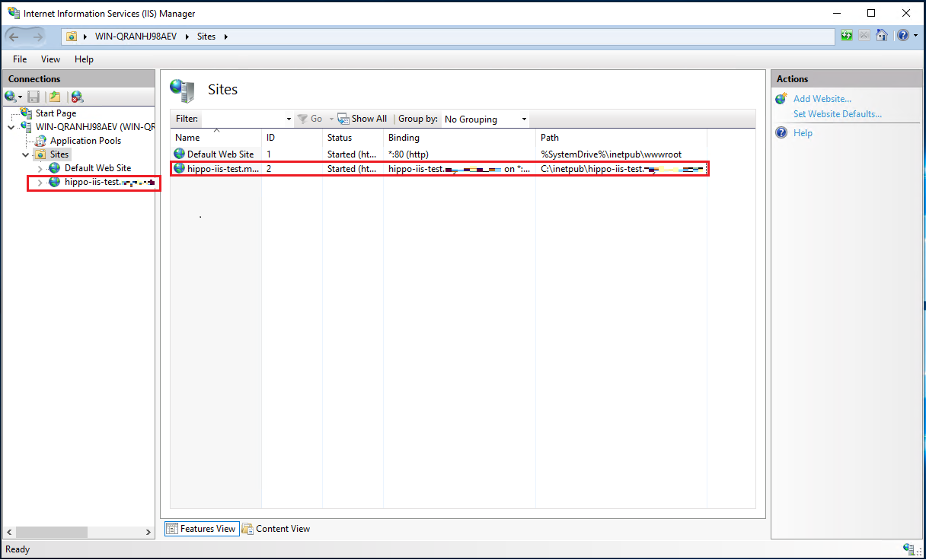The image size is (926, 560).
Task: Click Application Pools tree icon
Action: point(41,141)
